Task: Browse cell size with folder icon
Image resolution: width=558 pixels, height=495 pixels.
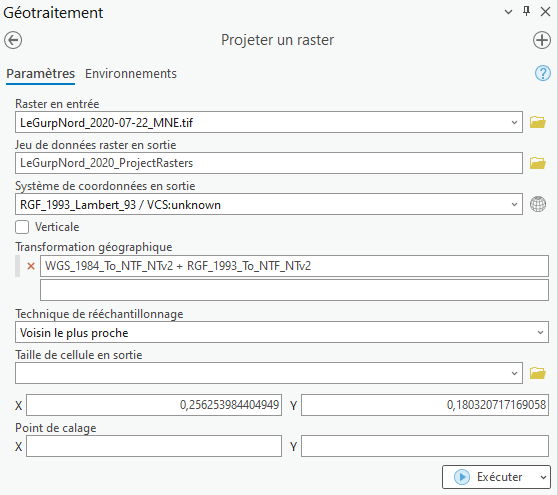Action: (537, 373)
